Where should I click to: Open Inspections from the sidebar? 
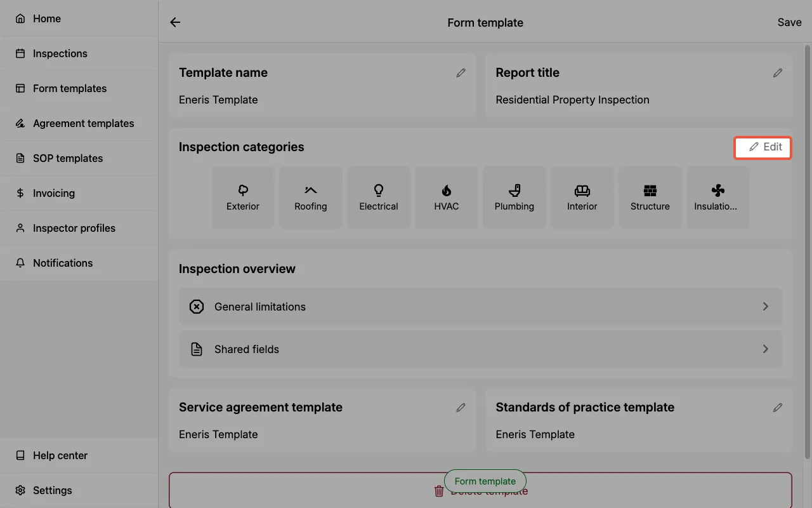point(59,53)
